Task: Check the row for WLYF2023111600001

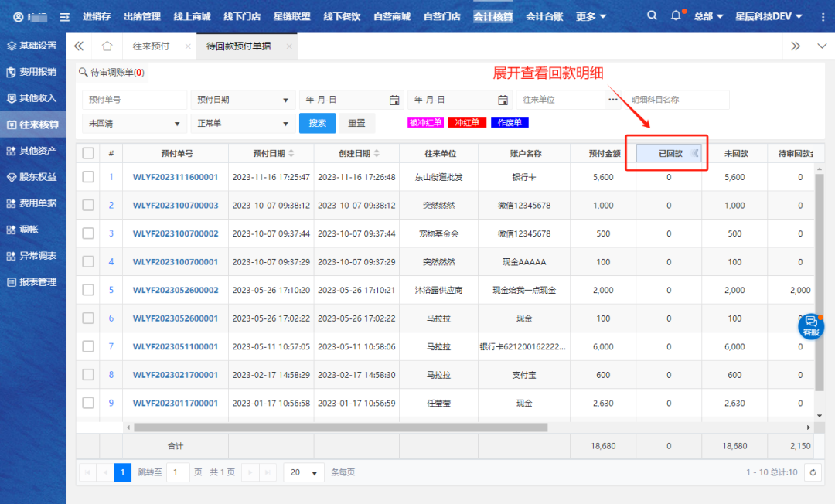Action: point(88,177)
